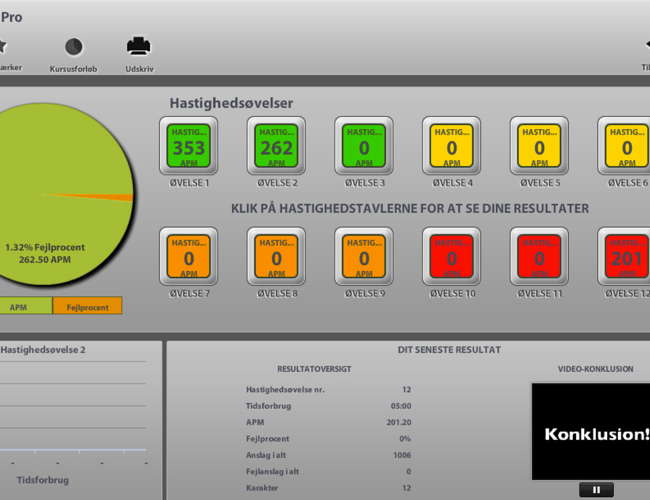Select the red Øvelse 11 speed tile

tap(539, 256)
